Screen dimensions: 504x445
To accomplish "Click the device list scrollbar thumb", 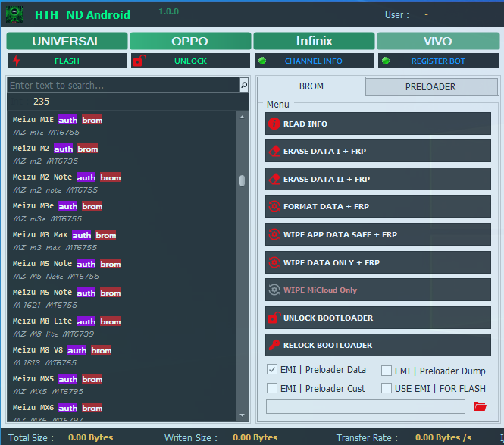I will (242, 180).
